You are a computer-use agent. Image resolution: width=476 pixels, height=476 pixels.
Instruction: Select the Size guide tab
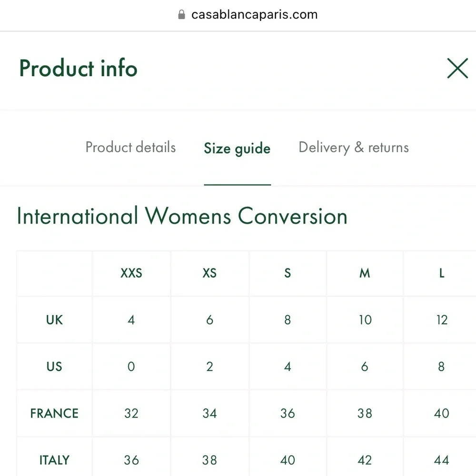pyautogui.click(x=237, y=149)
